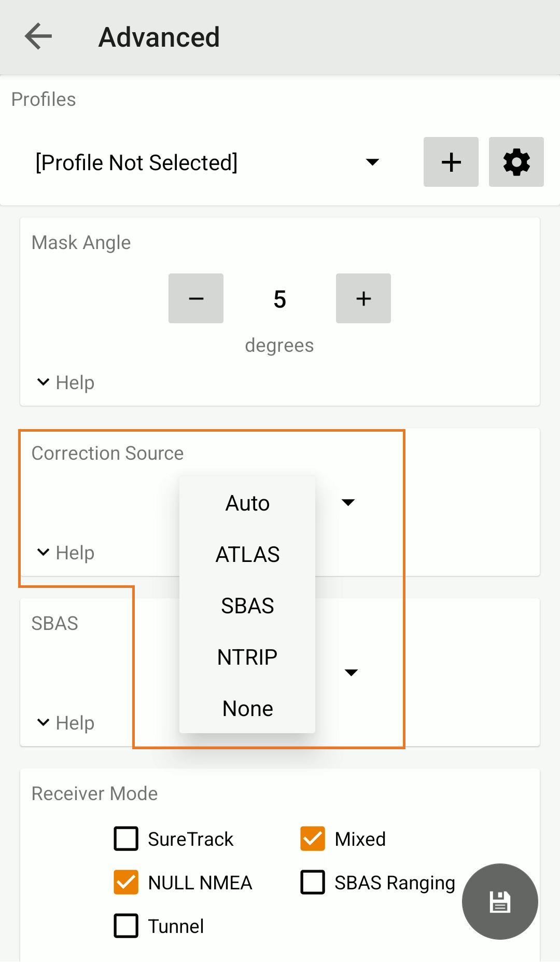Pick NTRIP in the dropdown list
The image size is (560, 962).
(x=247, y=657)
